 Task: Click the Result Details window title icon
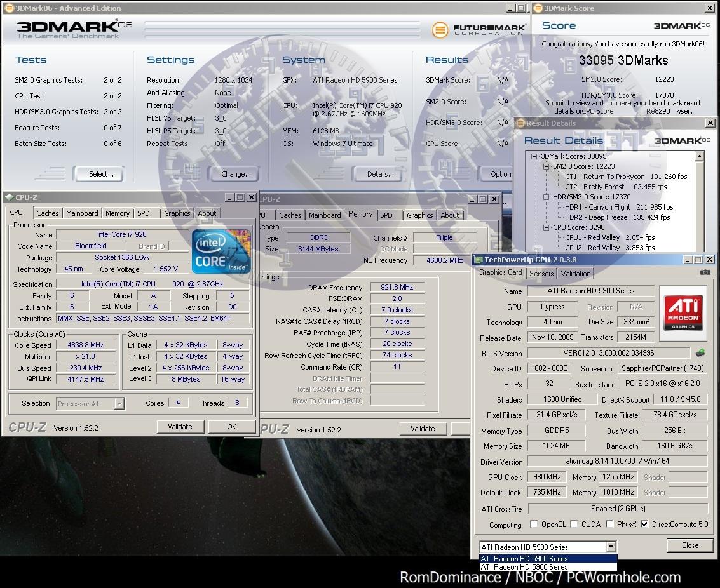pos(520,123)
